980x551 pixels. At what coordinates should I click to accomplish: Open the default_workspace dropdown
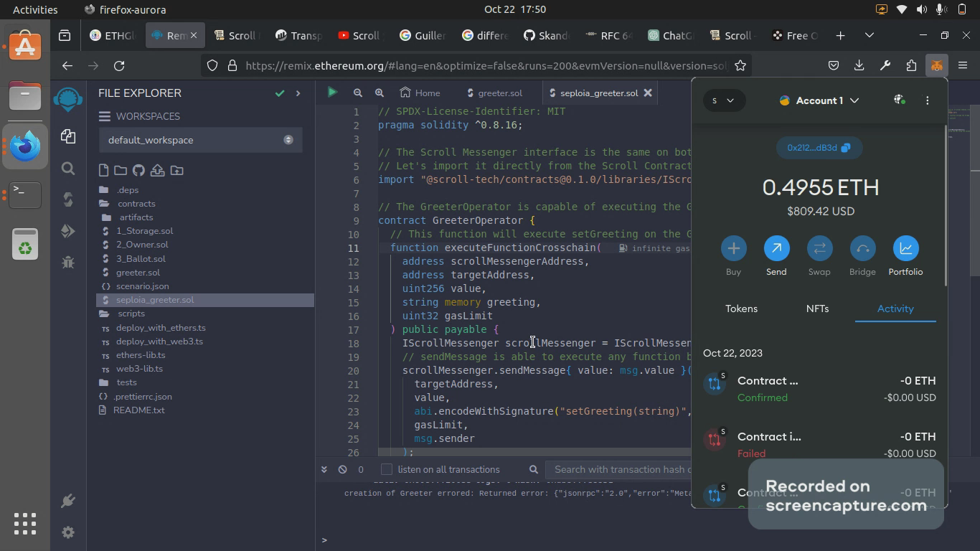(x=200, y=140)
